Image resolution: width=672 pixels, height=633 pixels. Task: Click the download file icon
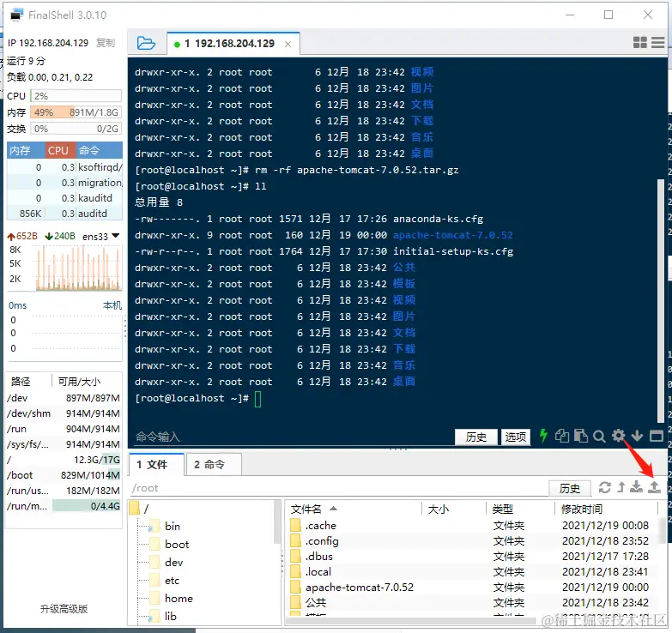pos(637,487)
